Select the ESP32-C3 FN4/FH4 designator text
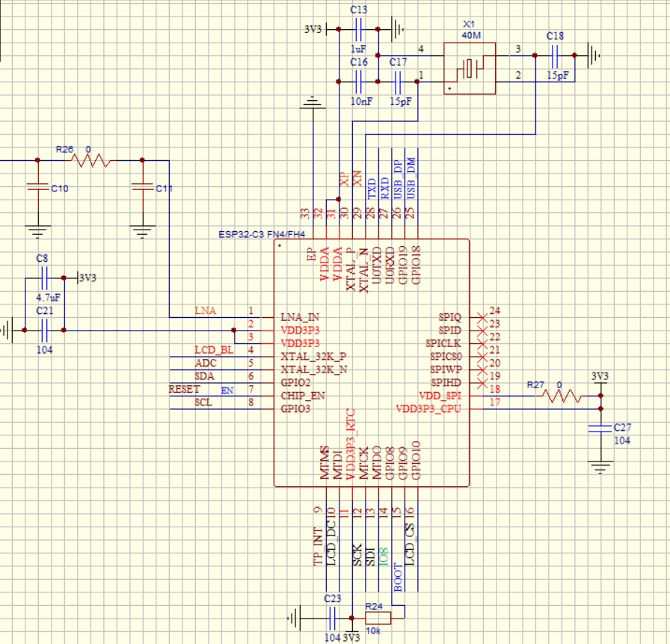 (x=262, y=234)
